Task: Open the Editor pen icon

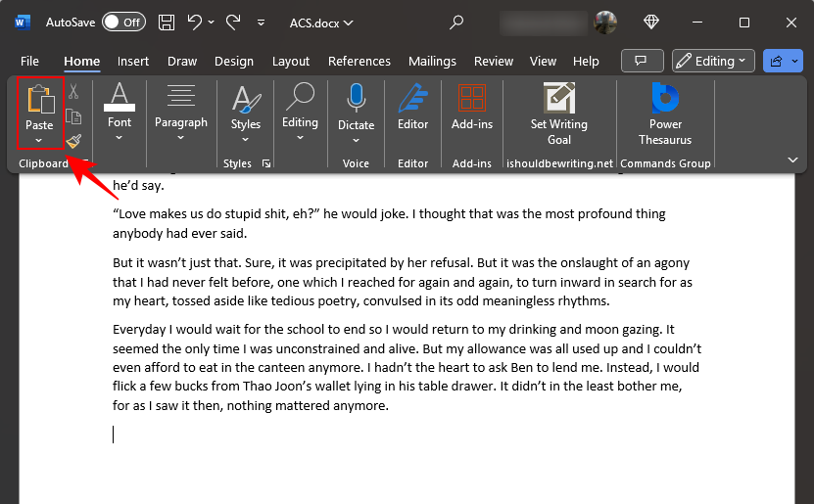Action: tap(412, 99)
